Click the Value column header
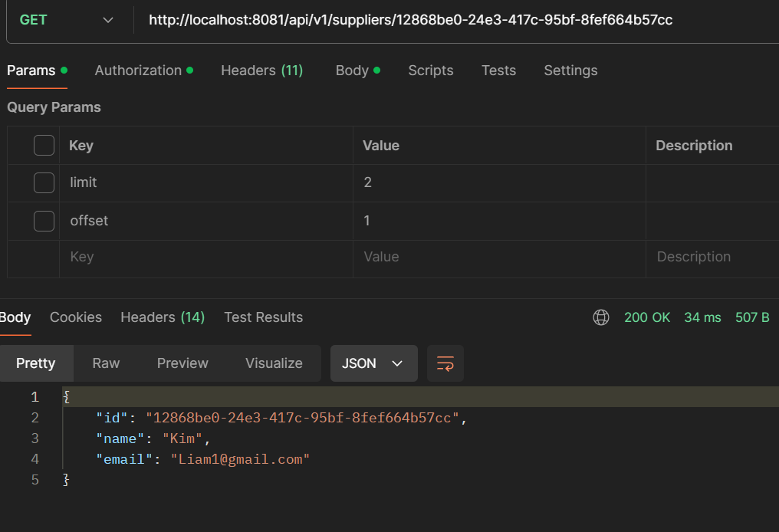This screenshot has width=779, height=532. (381, 146)
